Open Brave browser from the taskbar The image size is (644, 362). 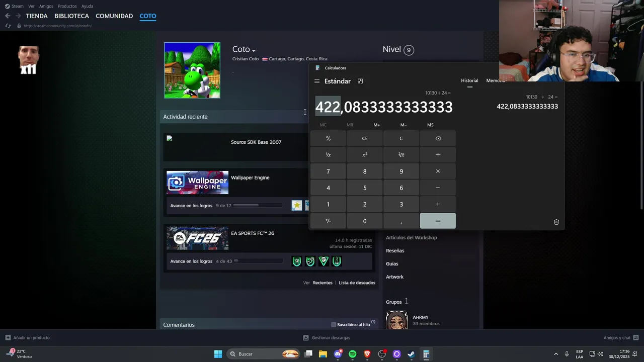(x=367, y=354)
